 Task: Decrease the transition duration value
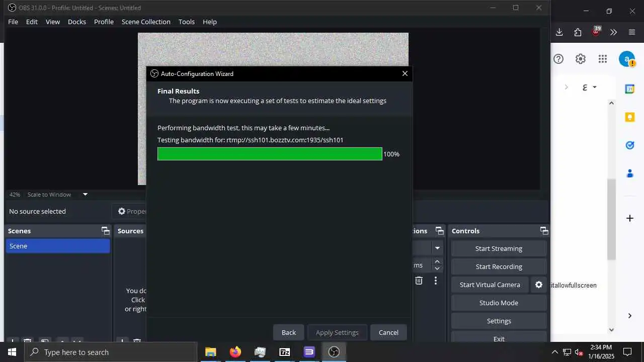[x=437, y=268]
